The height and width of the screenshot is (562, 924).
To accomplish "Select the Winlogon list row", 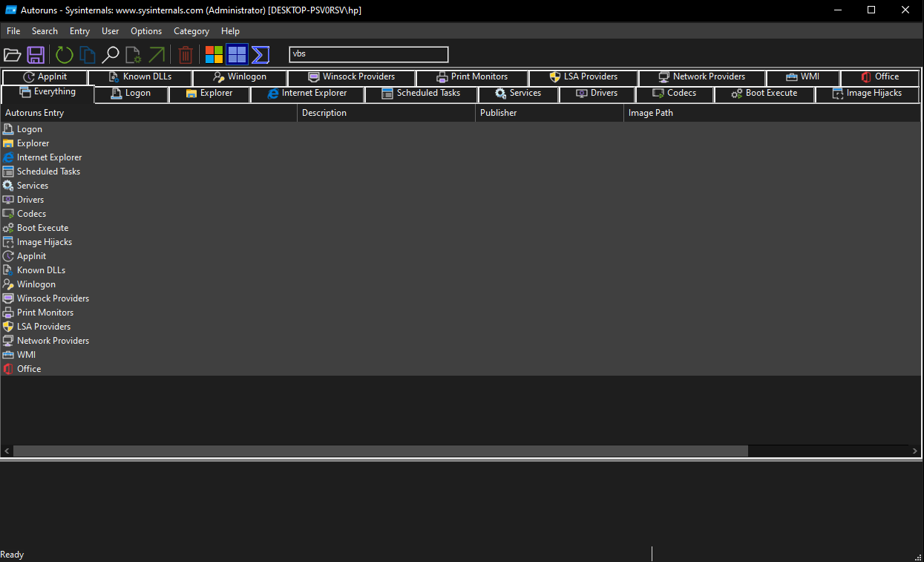I will click(460, 284).
